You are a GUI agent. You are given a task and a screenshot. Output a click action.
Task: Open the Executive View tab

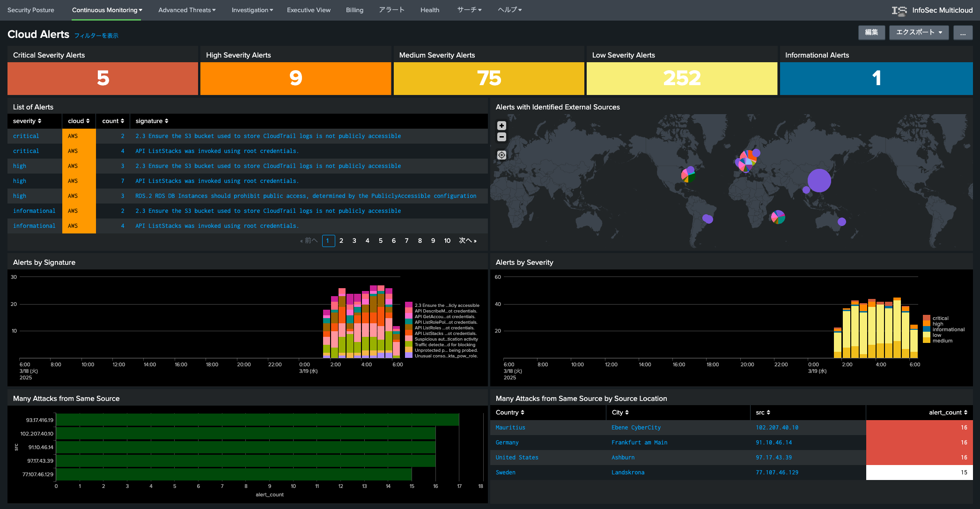(309, 10)
